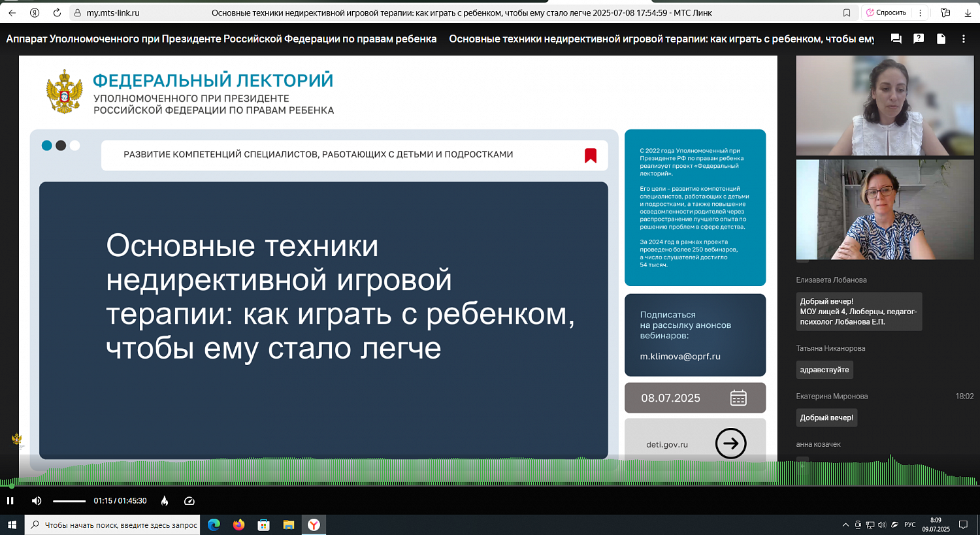This screenshot has height=535, width=980.
Task: Click the Yandex Browser taskbar icon
Action: click(x=314, y=525)
